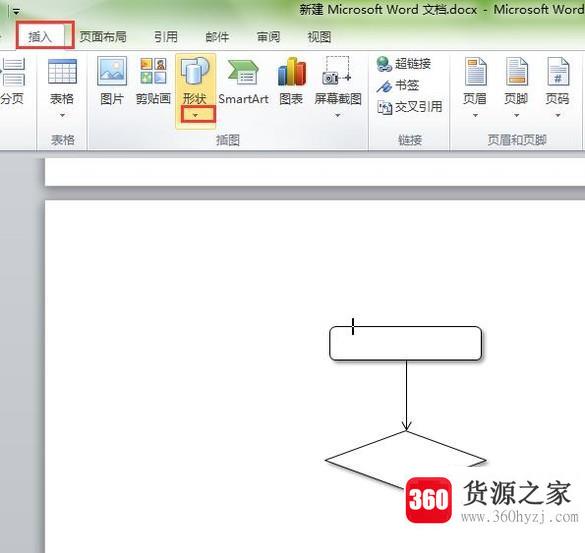Insert a 超链接 hyperlink
Viewport: 585px width, 553px height.
pos(404,64)
